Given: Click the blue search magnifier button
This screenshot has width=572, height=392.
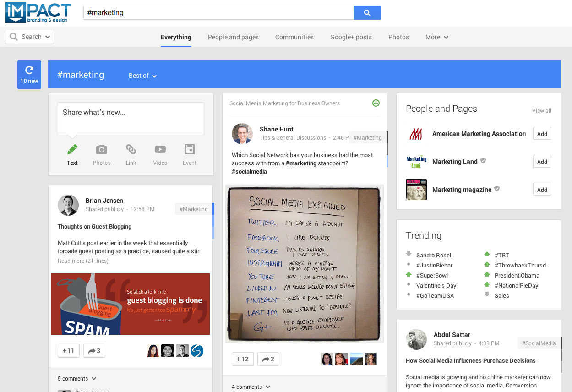Looking at the screenshot, I should 367,13.
